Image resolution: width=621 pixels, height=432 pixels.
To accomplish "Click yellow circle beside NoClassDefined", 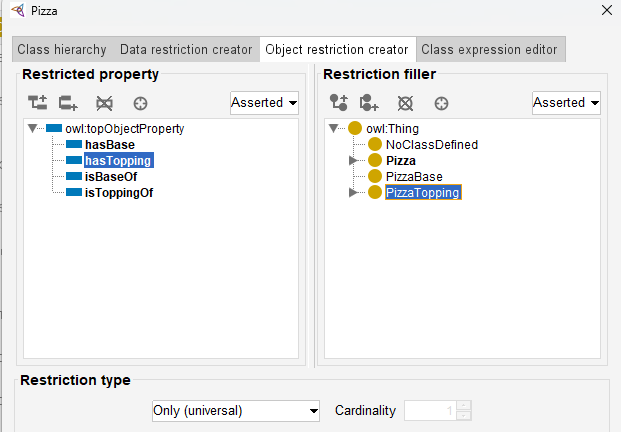I will [x=375, y=144].
